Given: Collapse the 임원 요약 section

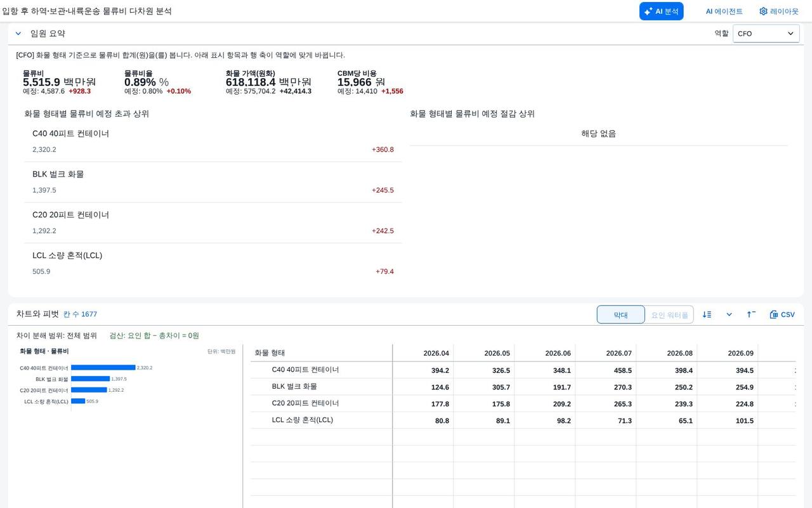Looking at the screenshot, I should (18, 34).
